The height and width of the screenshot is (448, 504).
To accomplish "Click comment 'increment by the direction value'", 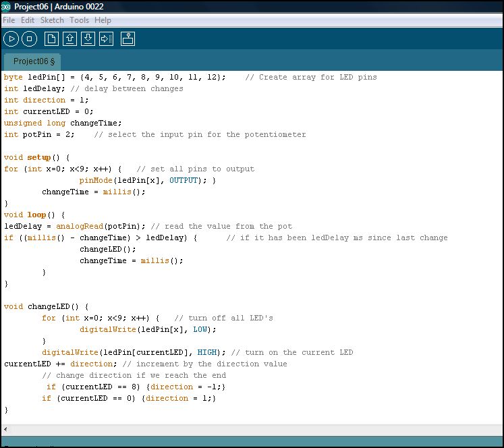I will 204,364.
